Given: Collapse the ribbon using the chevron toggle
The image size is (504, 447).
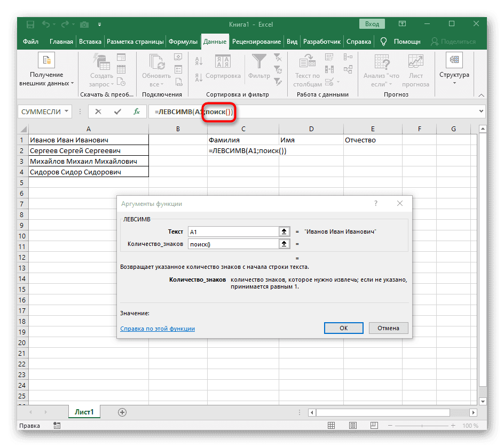Looking at the screenshot, I should (x=480, y=95).
